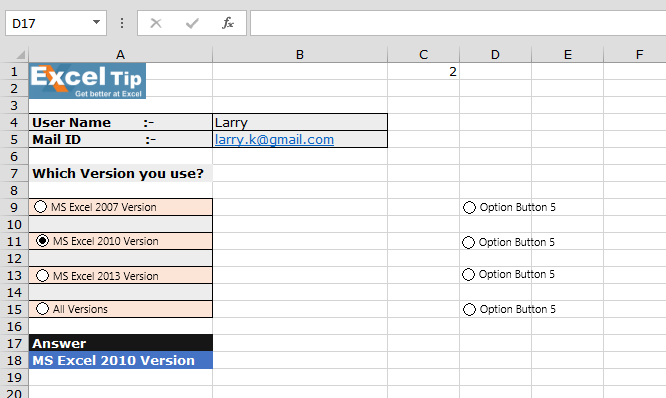Click the name box options dots handle
The height and width of the screenshot is (398, 666).
(x=122, y=23)
